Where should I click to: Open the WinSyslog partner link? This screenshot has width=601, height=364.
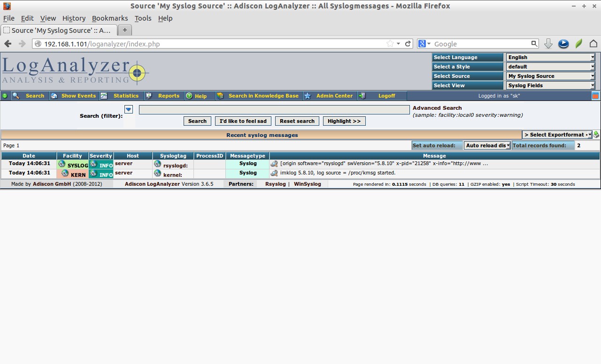tap(308, 184)
